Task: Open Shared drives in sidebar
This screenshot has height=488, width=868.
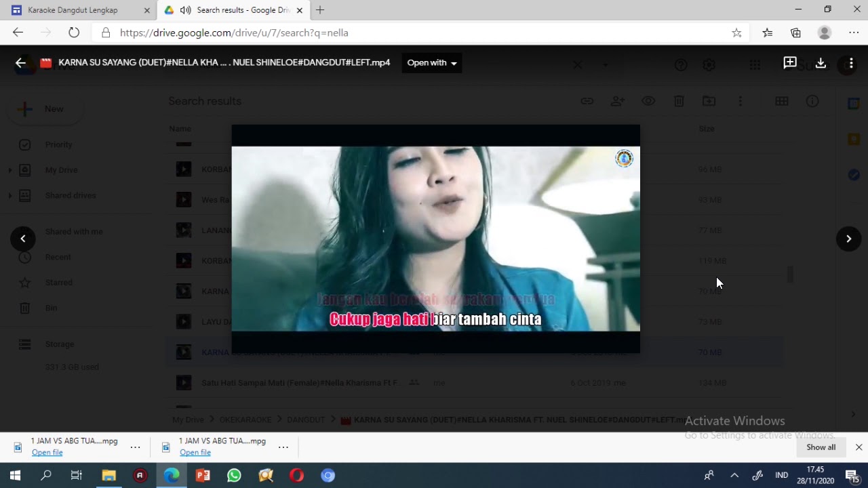Action: [71, 196]
